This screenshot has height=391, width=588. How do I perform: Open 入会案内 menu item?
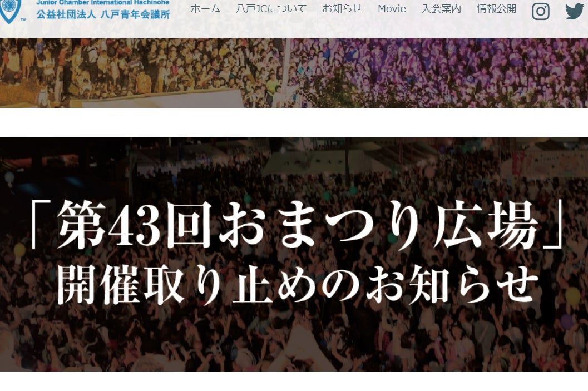click(x=441, y=9)
